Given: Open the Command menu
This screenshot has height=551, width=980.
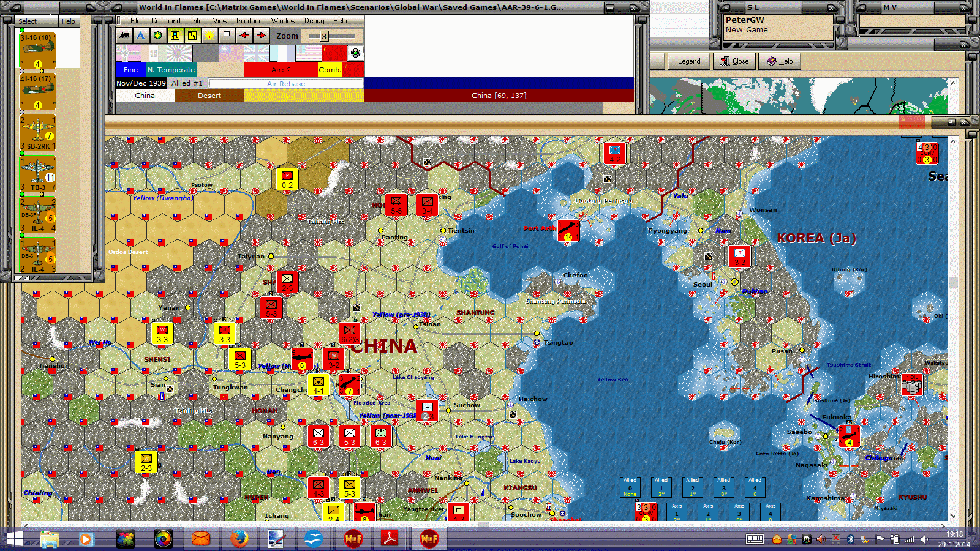Looking at the screenshot, I should (x=165, y=21).
